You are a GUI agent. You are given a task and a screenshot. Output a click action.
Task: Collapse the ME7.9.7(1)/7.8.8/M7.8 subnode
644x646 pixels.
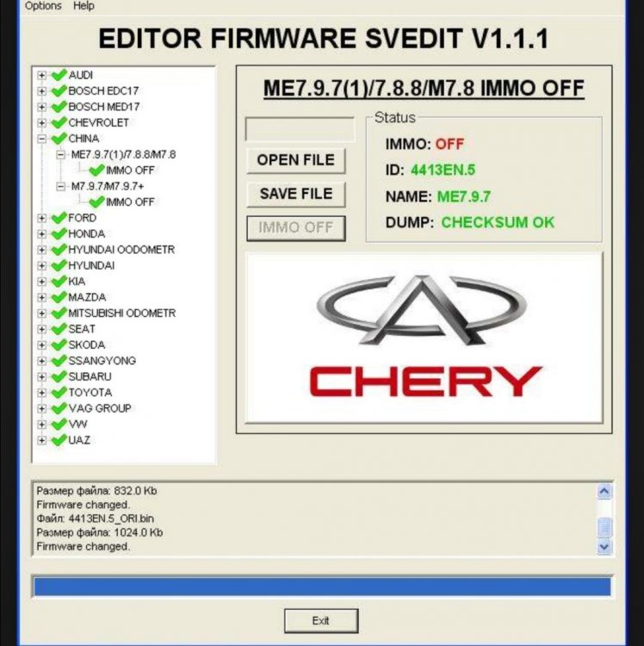[61, 154]
